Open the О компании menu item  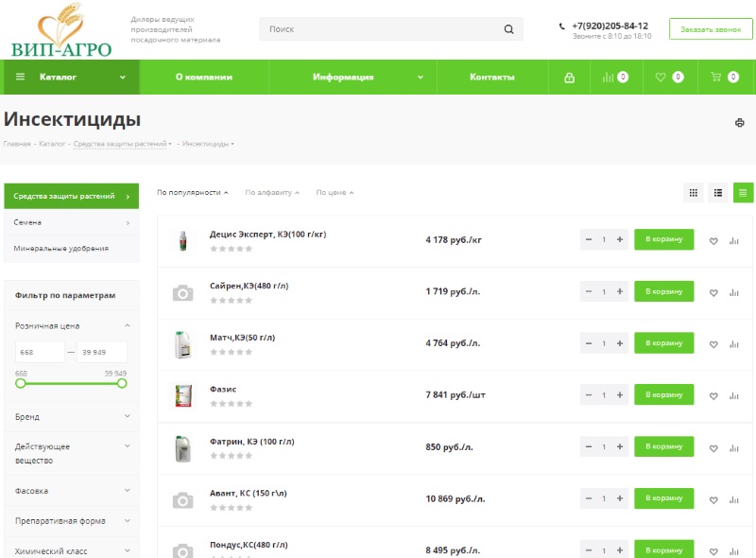(203, 78)
